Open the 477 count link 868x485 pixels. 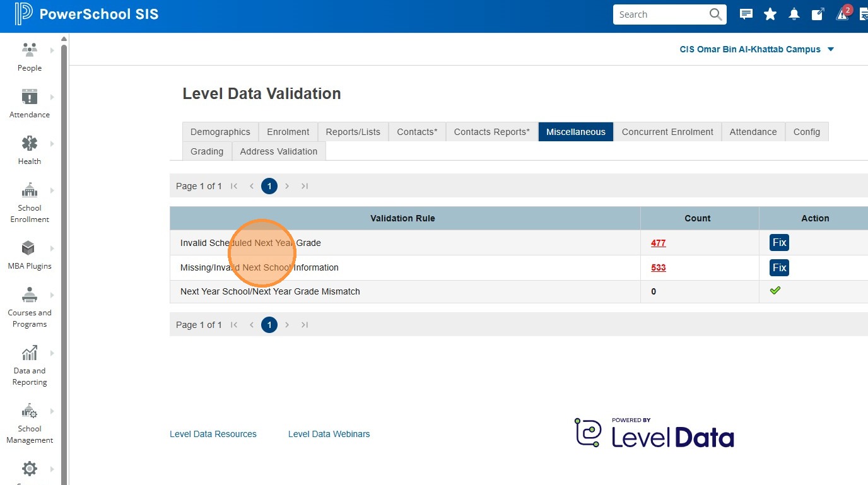pos(659,243)
